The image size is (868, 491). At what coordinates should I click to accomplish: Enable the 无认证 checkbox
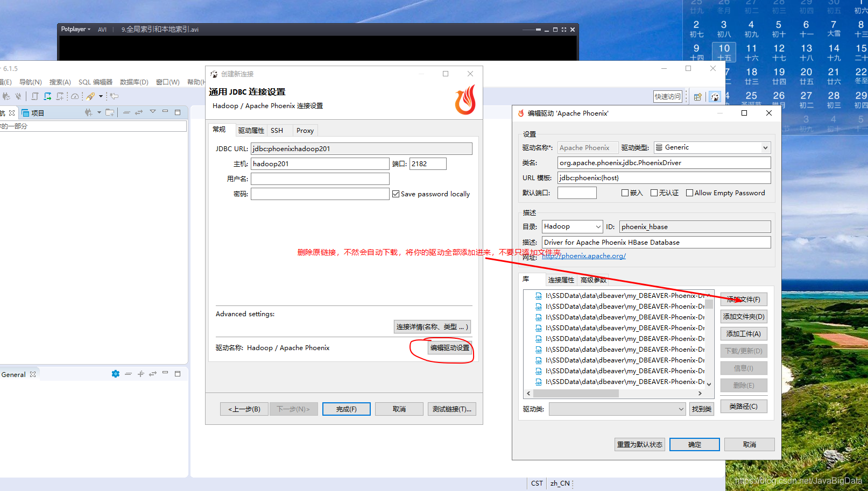point(654,193)
